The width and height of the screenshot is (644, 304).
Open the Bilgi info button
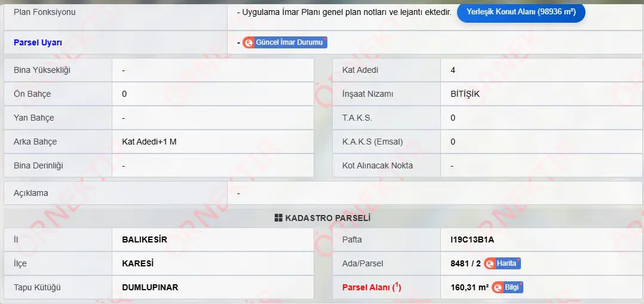pyautogui.click(x=507, y=287)
